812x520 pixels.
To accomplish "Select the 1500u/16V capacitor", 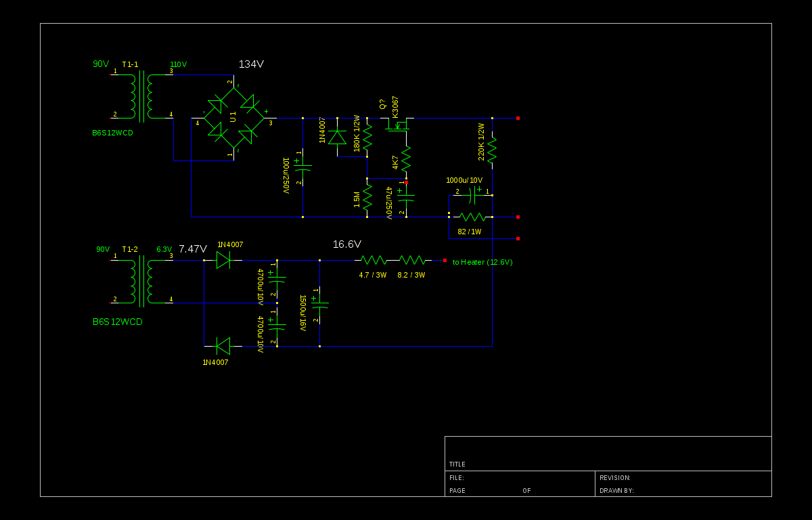I will pyautogui.click(x=319, y=304).
